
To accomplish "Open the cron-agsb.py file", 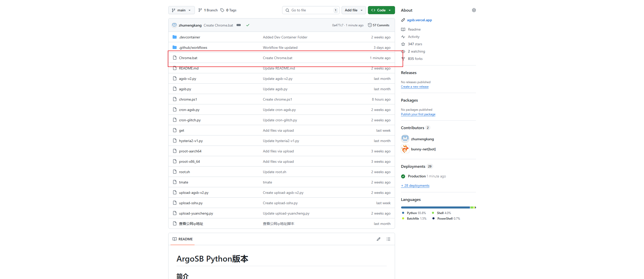I will pos(189,110).
